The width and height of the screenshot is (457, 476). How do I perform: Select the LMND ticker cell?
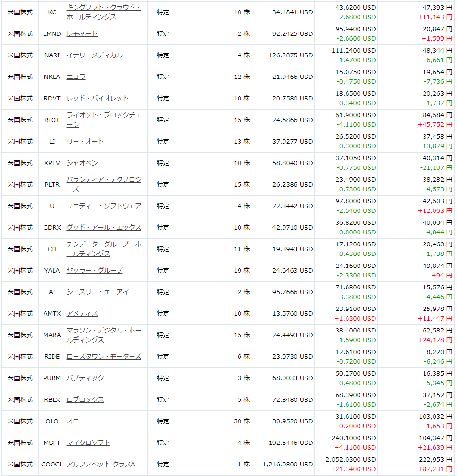[x=52, y=34]
